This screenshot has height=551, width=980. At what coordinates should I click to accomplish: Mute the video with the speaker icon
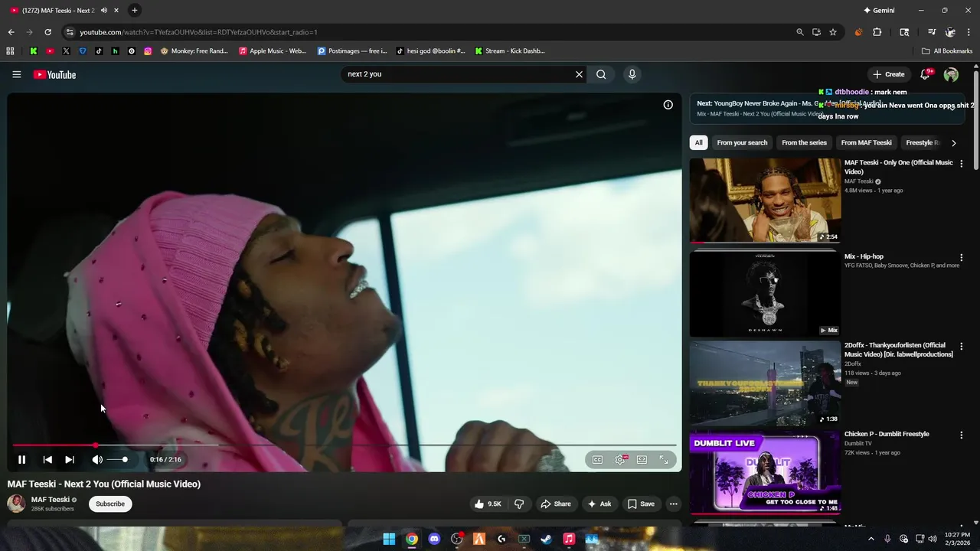pos(97,459)
